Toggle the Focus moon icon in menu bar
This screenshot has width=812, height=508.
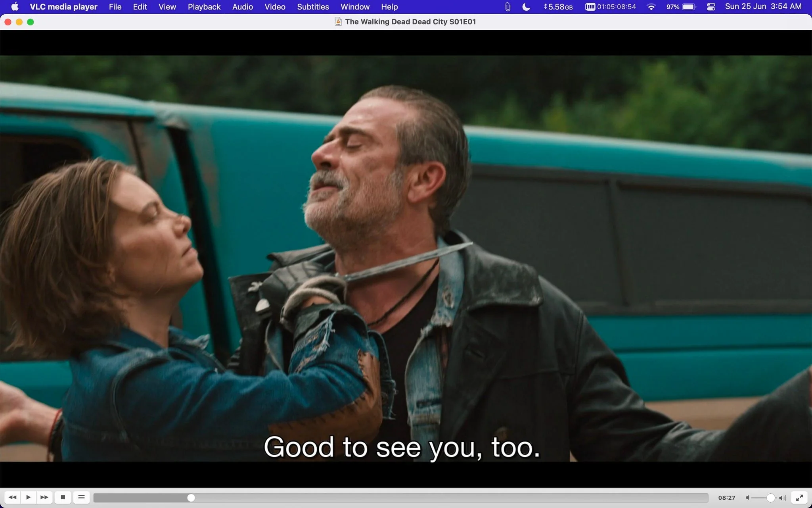pos(526,7)
